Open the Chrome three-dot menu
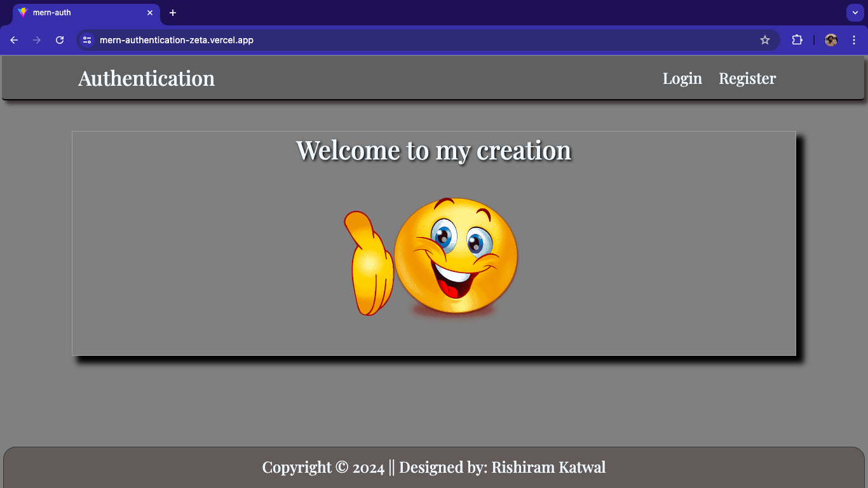Image resolution: width=868 pixels, height=488 pixels. pos(854,40)
